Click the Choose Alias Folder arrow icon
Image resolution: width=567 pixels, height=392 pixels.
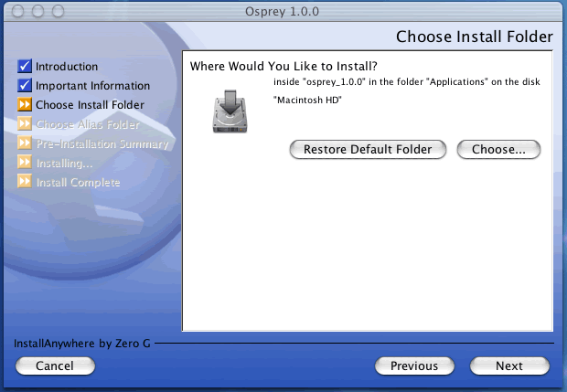(25, 124)
